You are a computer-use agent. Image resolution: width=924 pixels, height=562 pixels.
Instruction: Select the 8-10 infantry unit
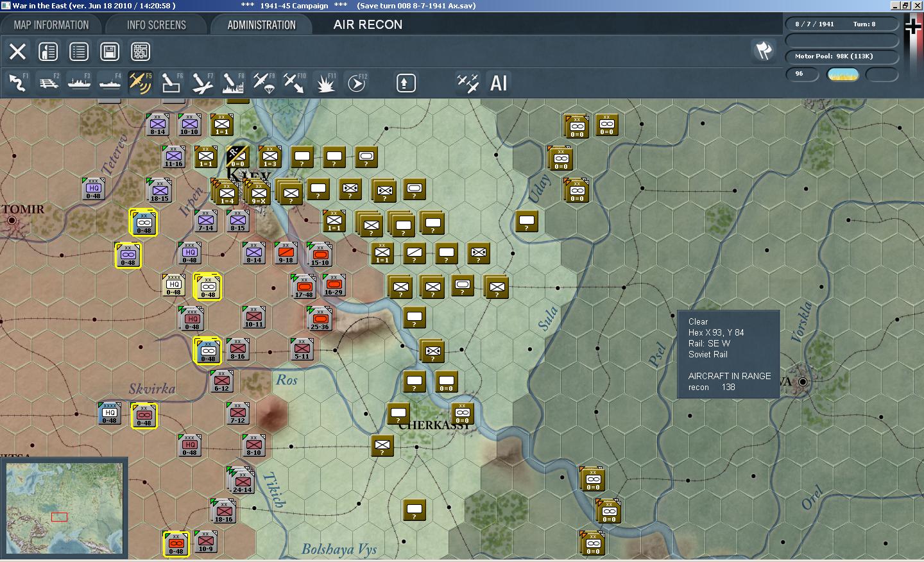coord(253,445)
